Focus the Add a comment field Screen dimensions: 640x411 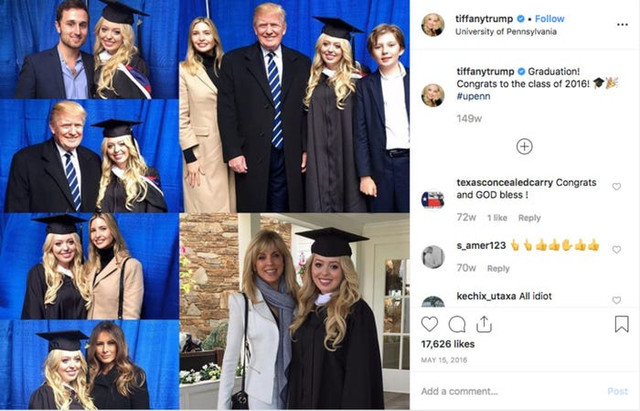point(500,391)
